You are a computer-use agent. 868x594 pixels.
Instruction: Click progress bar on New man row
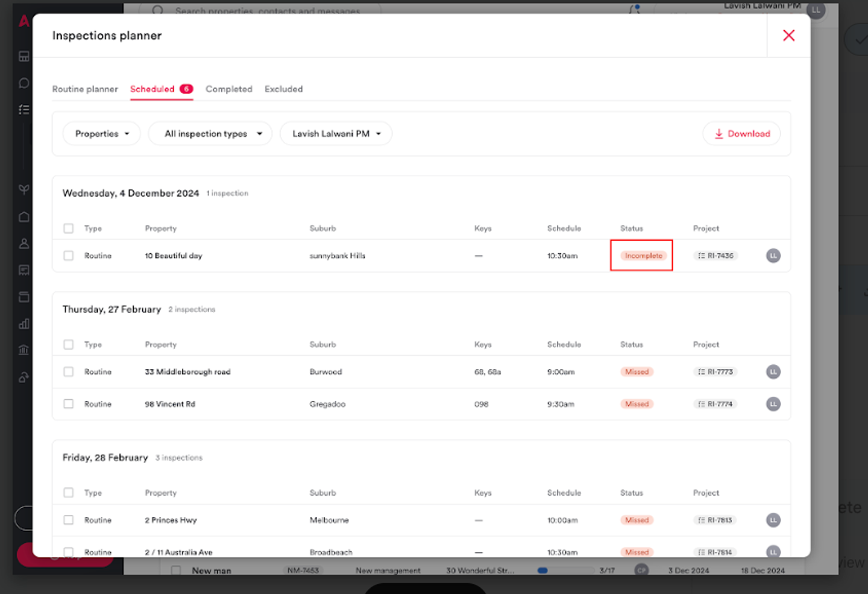(565, 570)
